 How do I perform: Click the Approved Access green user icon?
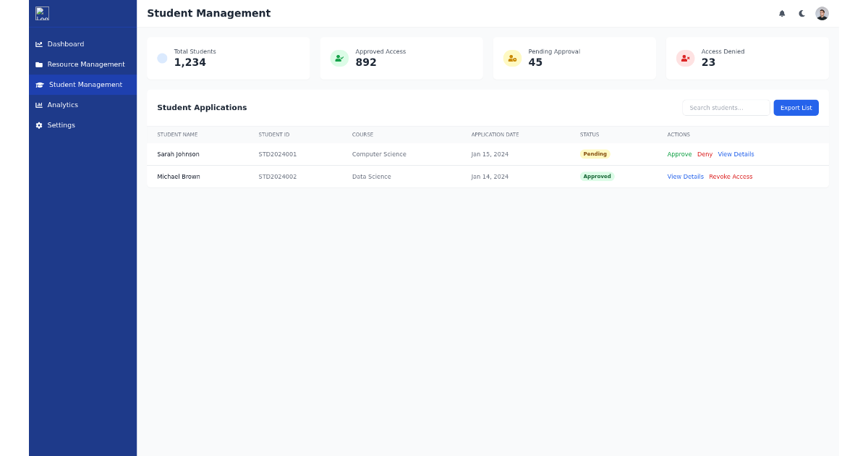339,58
